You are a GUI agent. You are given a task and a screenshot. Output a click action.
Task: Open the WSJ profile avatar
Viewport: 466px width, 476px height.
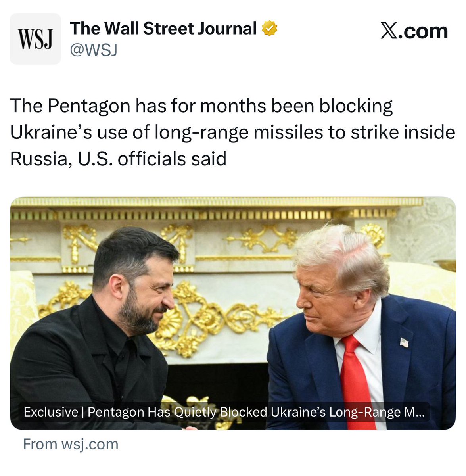click(x=35, y=39)
